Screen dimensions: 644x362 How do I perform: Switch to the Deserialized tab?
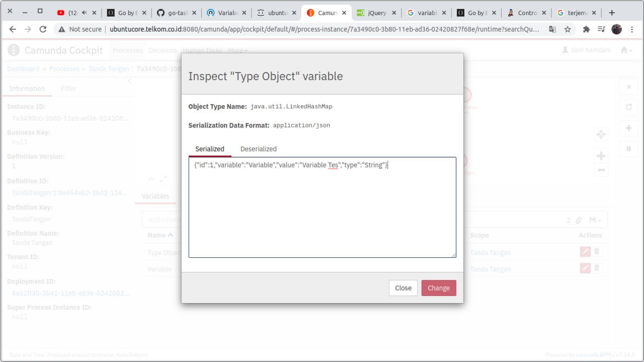point(259,149)
